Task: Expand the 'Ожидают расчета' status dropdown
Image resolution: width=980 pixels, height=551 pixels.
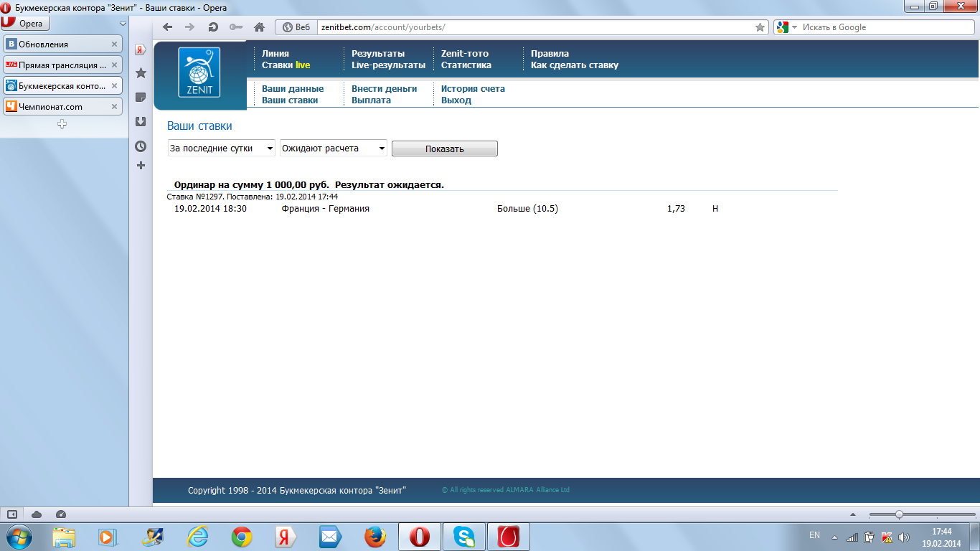Action: point(334,149)
